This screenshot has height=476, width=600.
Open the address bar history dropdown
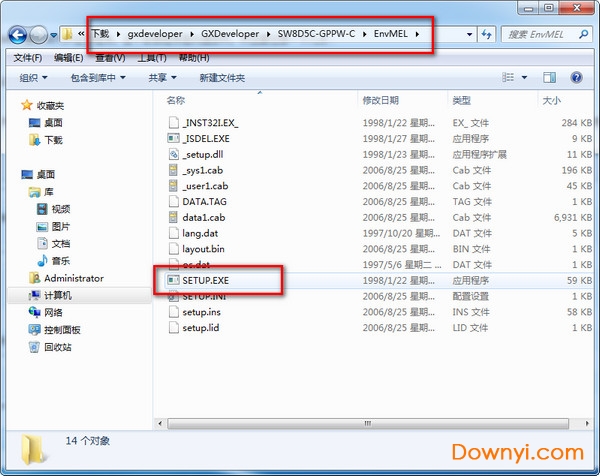[470, 34]
